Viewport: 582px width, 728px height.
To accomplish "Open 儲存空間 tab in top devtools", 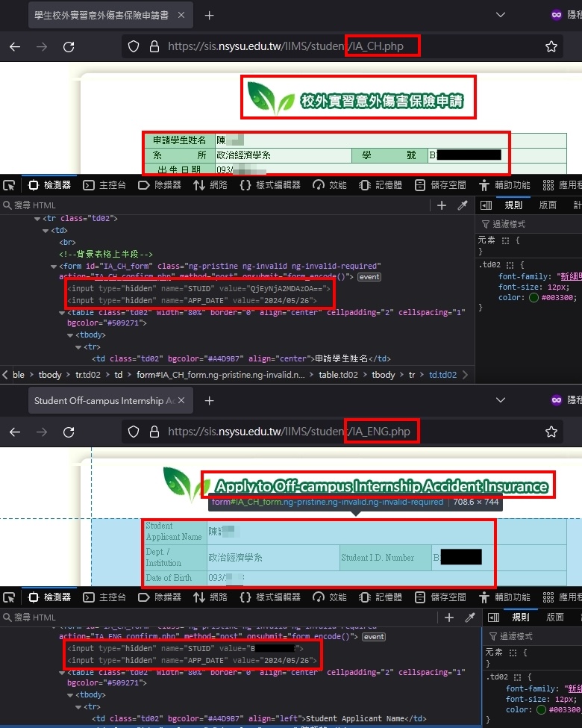I will [440, 185].
